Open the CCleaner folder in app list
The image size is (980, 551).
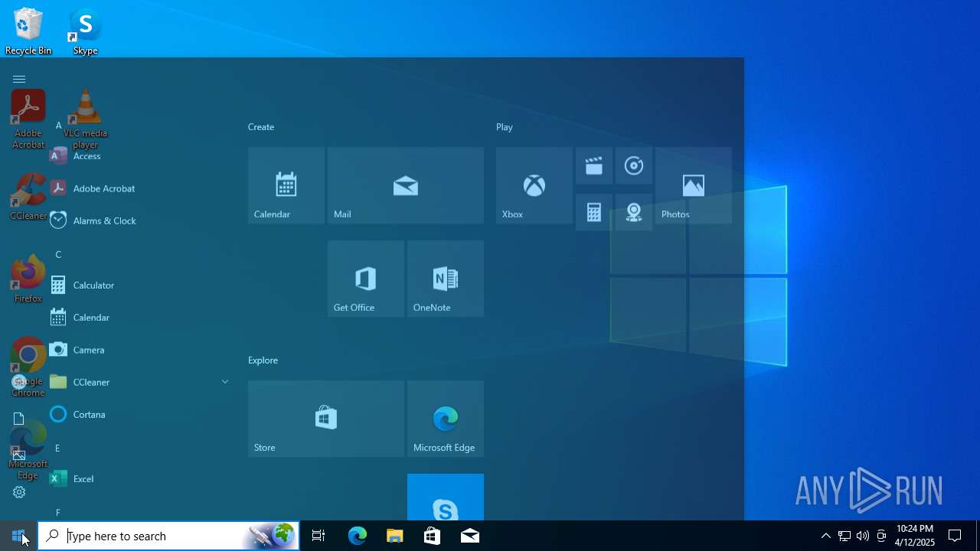tap(139, 382)
